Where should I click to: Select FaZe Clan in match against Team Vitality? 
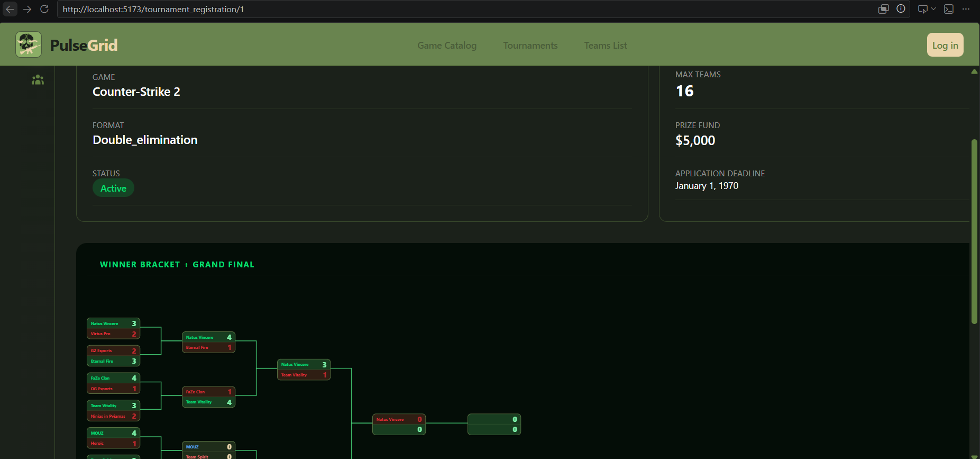click(208, 392)
